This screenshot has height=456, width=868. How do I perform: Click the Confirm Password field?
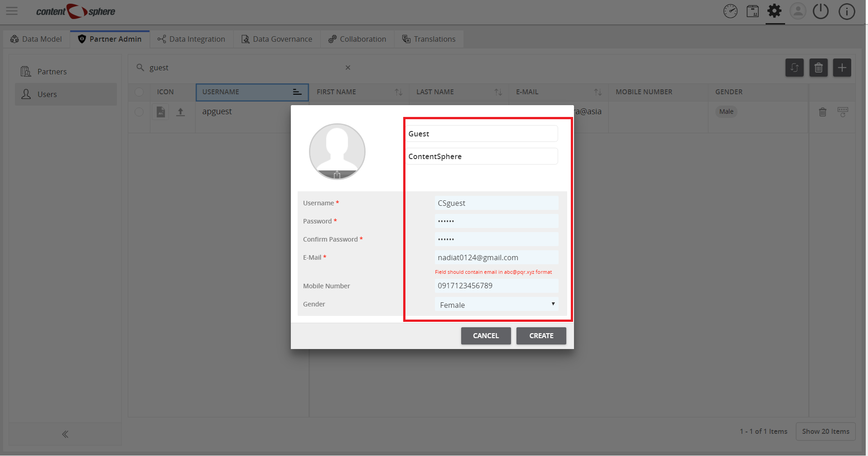pos(497,239)
